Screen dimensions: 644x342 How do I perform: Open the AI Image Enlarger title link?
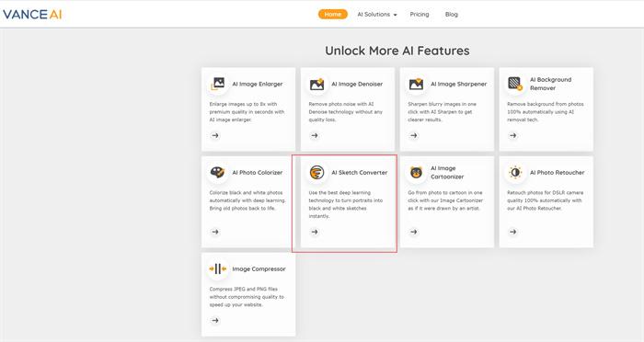[x=258, y=85]
